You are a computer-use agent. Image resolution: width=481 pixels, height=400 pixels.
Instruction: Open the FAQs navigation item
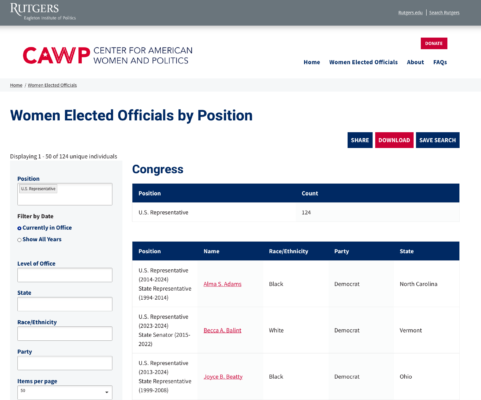coord(440,62)
